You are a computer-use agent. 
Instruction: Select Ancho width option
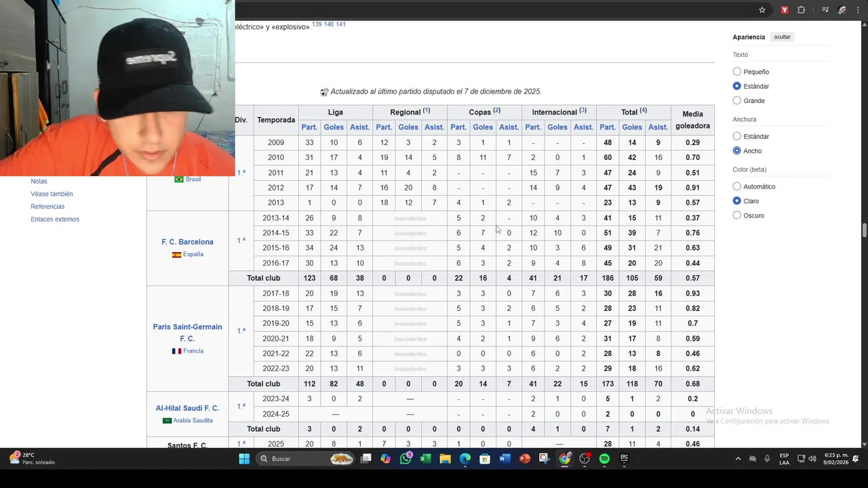[x=737, y=151]
